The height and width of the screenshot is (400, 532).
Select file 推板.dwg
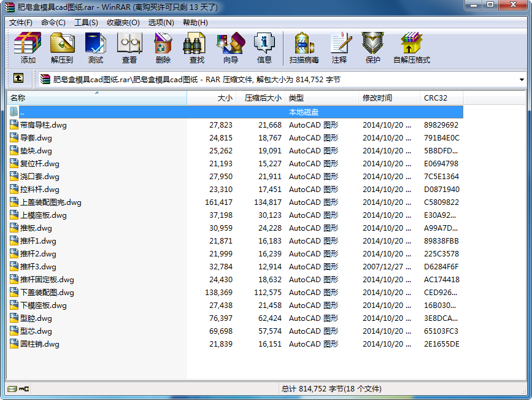36,228
